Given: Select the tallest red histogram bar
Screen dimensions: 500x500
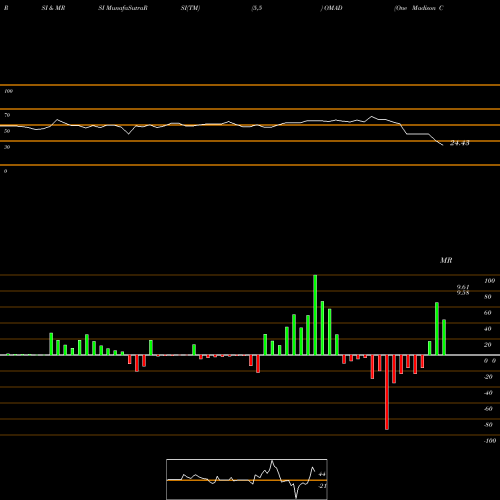Looking at the screenshot, I should click(x=387, y=392).
